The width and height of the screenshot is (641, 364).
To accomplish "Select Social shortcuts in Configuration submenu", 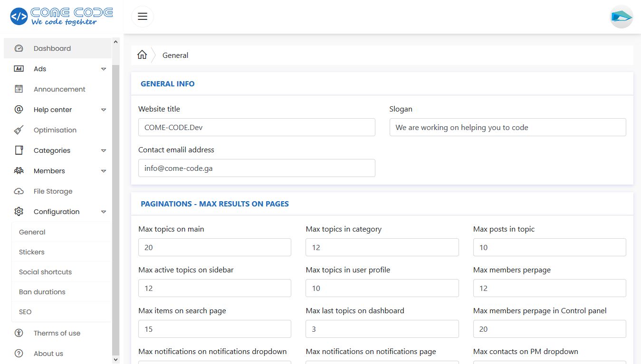I will tap(46, 272).
